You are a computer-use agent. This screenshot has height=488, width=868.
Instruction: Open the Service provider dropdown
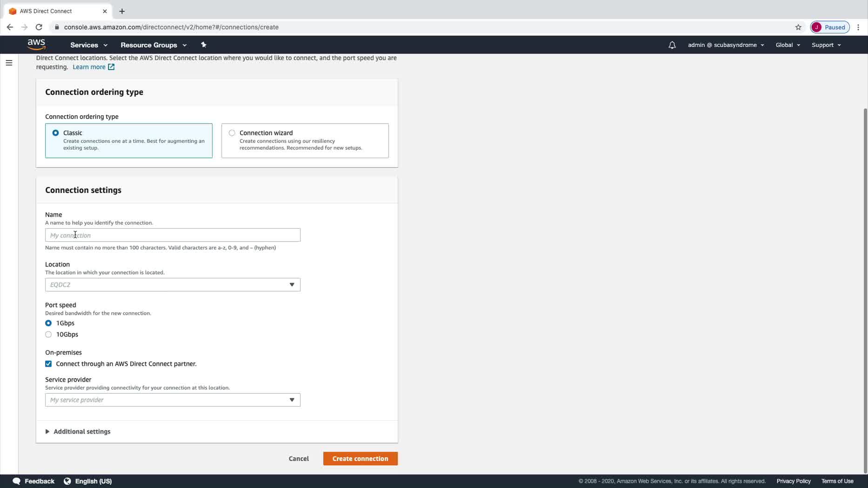(x=173, y=400)
